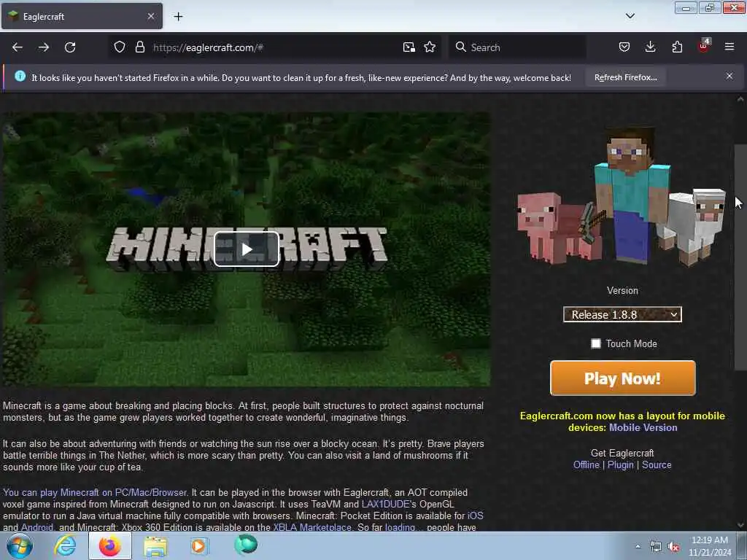Open the LAX1DUDE link
The width and height of the screenshot is (747, 560).
385,504
